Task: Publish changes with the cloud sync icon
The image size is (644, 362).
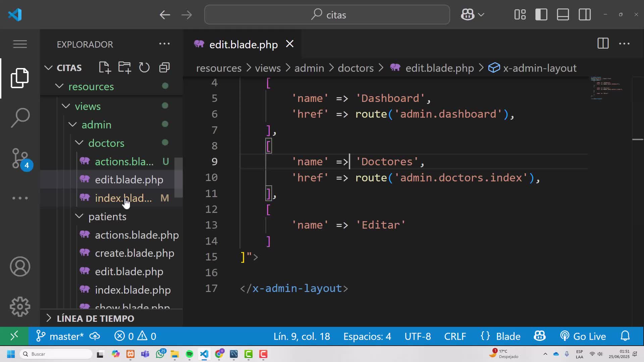Action: coord(95,336)
